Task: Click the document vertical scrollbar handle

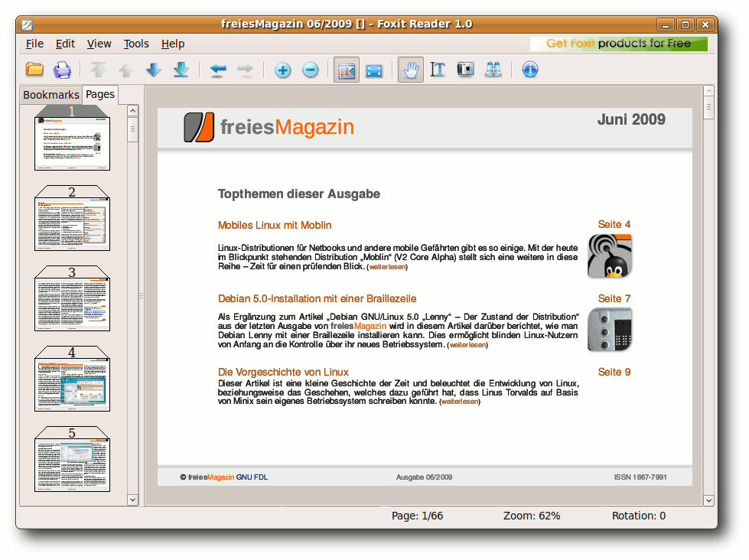Action: pyautogui.click(x=709, y=108)
